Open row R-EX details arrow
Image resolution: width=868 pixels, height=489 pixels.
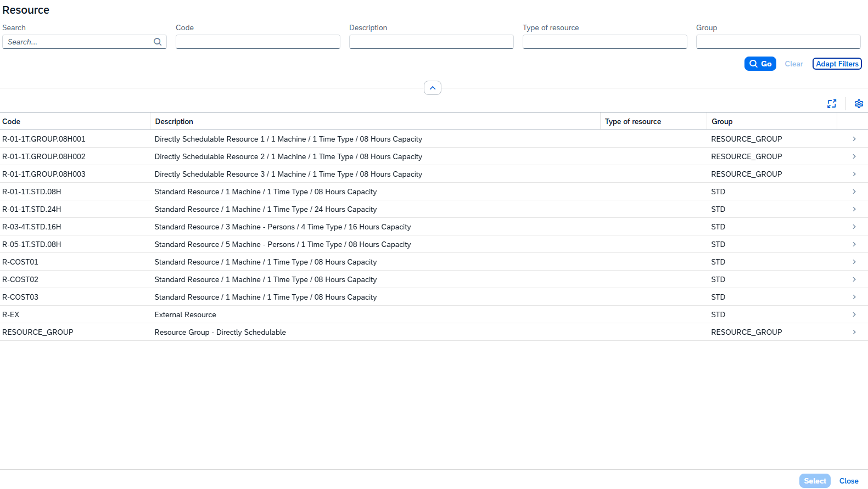click(x=854, y=314)
